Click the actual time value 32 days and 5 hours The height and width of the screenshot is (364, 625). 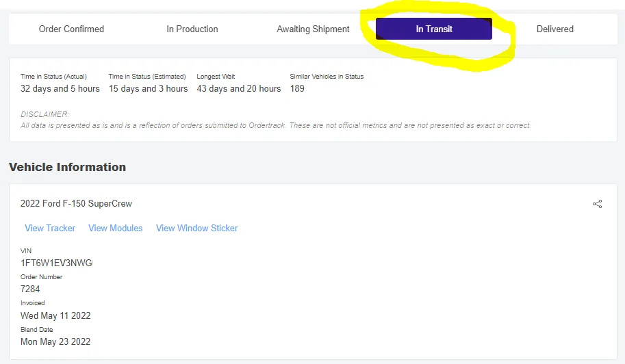pyautogui.click(x=60, y=89)
